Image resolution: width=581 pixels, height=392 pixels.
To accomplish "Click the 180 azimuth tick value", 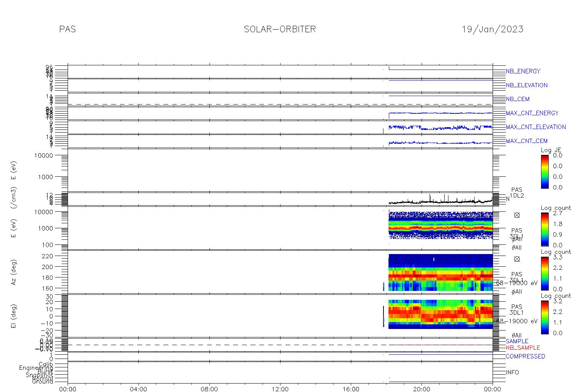I will coord(48,277).
